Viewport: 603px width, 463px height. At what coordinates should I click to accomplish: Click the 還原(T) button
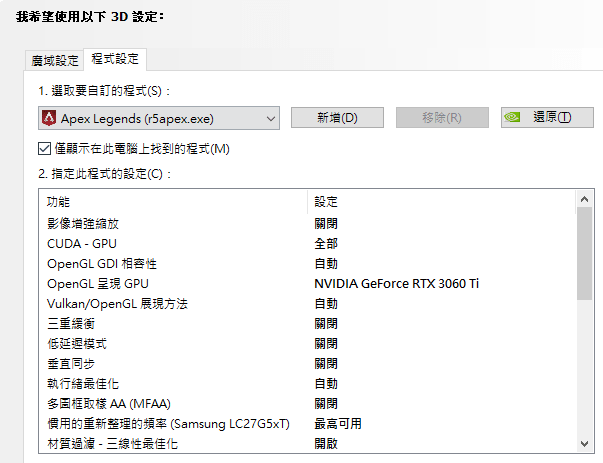tap(547, 117)
